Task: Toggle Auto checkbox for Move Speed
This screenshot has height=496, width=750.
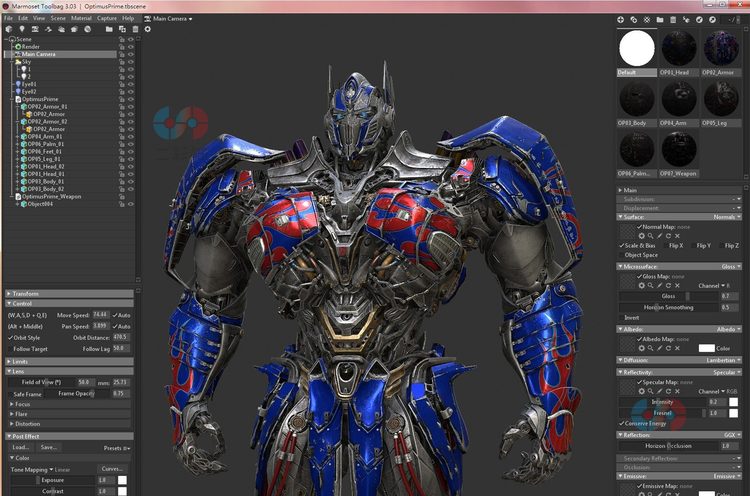Action: coord(115,315)
